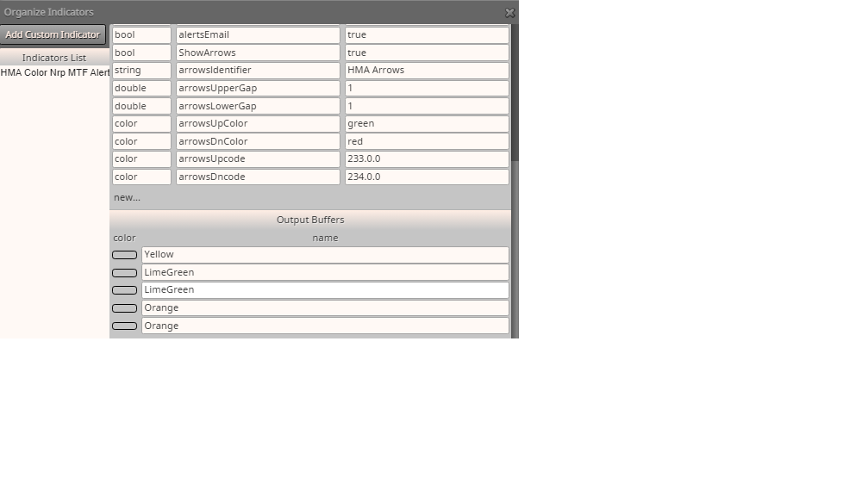Viewport: 868px width, 478px height.
Task: Edit the double type field of arrowsUpperGap
Action: click(141, 88)
